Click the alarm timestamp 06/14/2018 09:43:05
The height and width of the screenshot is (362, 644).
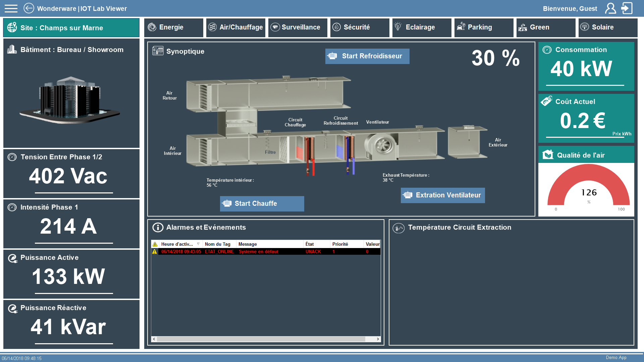tap(181, 252)
